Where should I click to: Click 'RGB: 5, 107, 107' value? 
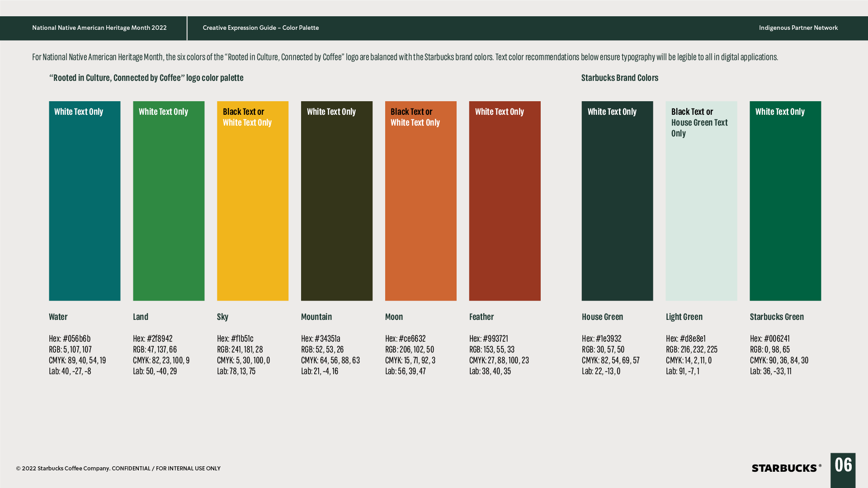(70, 349)
